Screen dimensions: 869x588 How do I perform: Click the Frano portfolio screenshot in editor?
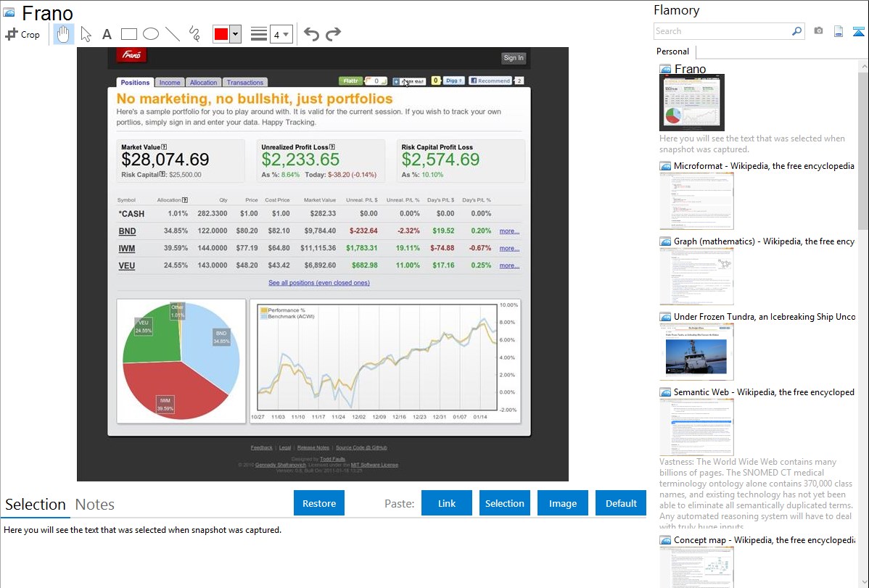pos(323,265)
